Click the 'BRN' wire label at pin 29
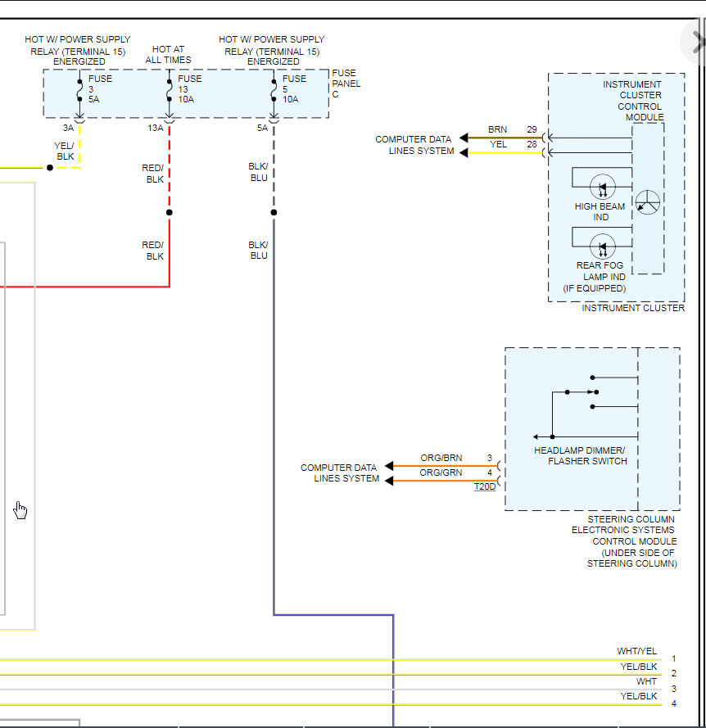 pyautogui.click(x=497, y=129)
